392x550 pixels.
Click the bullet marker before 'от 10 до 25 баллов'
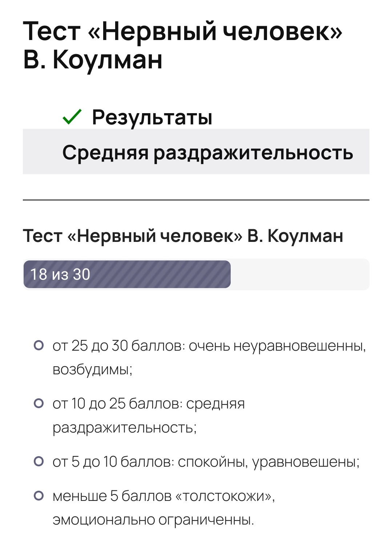coord(39,403)
